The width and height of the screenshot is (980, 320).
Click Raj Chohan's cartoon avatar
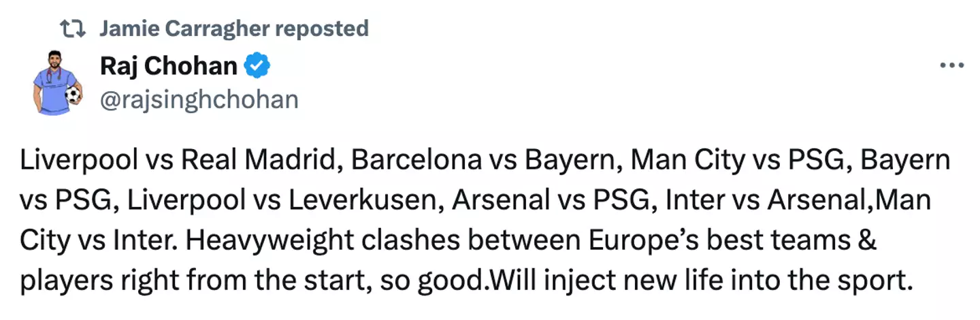(57, 82)
